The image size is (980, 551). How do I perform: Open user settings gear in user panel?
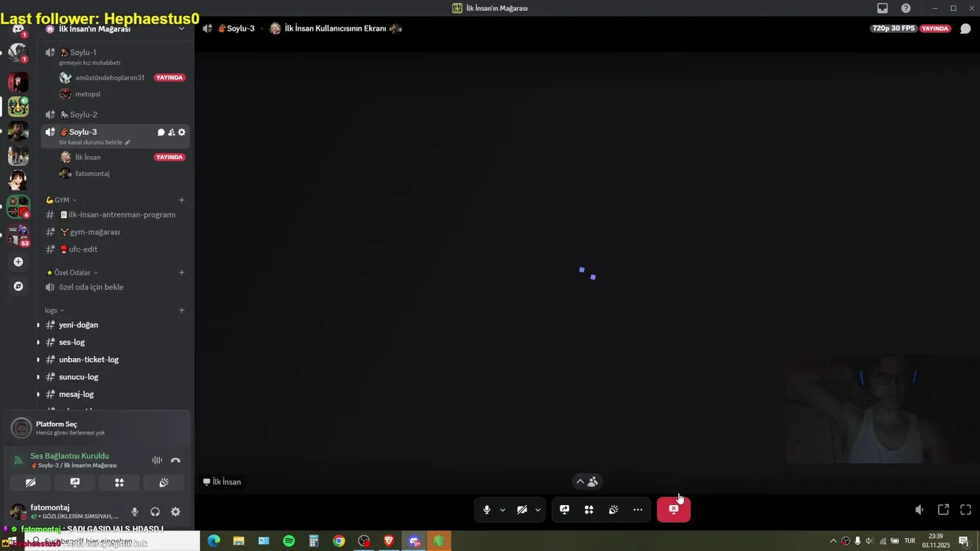click(175, 512)
